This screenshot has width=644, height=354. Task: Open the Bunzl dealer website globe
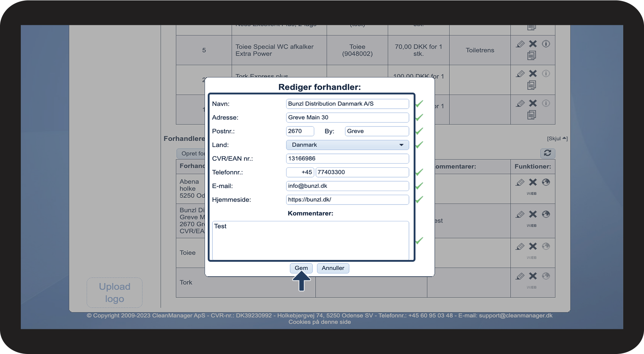(x=546, y=214)
